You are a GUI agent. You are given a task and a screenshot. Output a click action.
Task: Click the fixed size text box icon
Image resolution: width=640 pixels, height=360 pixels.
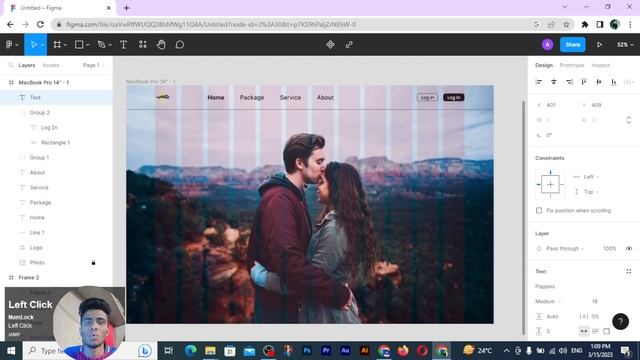tap(607, 331)
